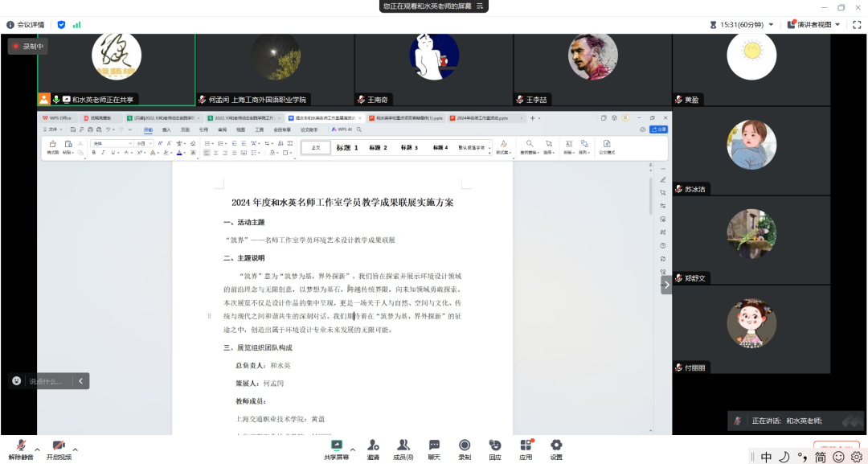Switch to the 插入 ribbon tab
868x464 pixels.
pyautogui.click(x=166, y=129)
